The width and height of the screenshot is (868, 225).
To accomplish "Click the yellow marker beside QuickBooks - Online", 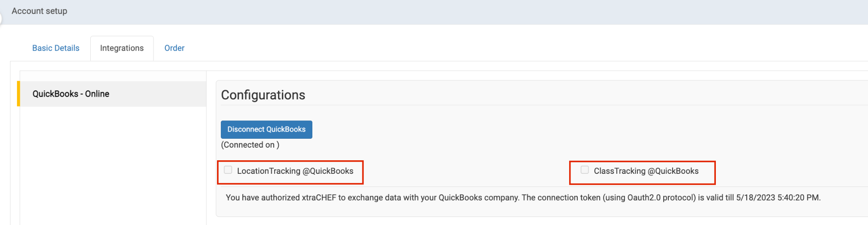I will pos(18,93).
